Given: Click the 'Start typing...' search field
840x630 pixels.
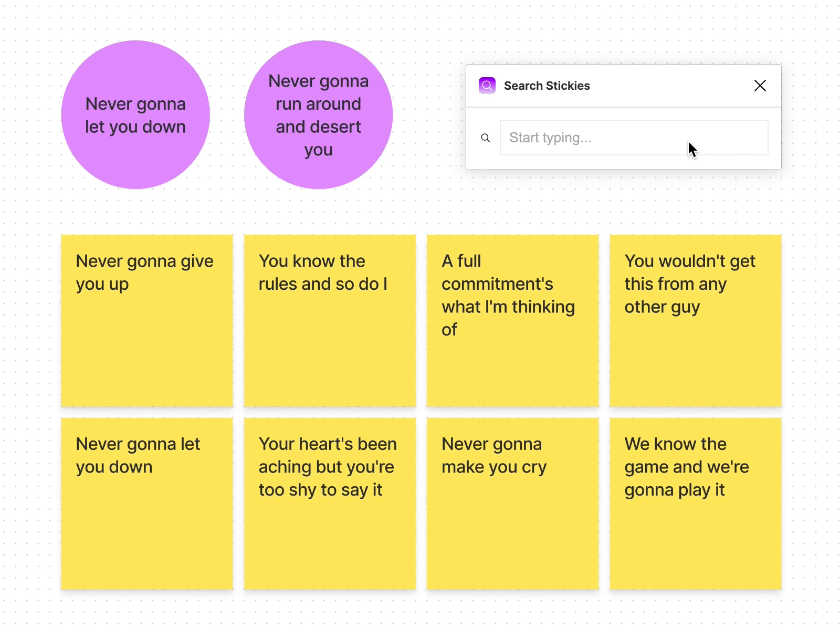Looking at the screenshot, I should 634,138.
